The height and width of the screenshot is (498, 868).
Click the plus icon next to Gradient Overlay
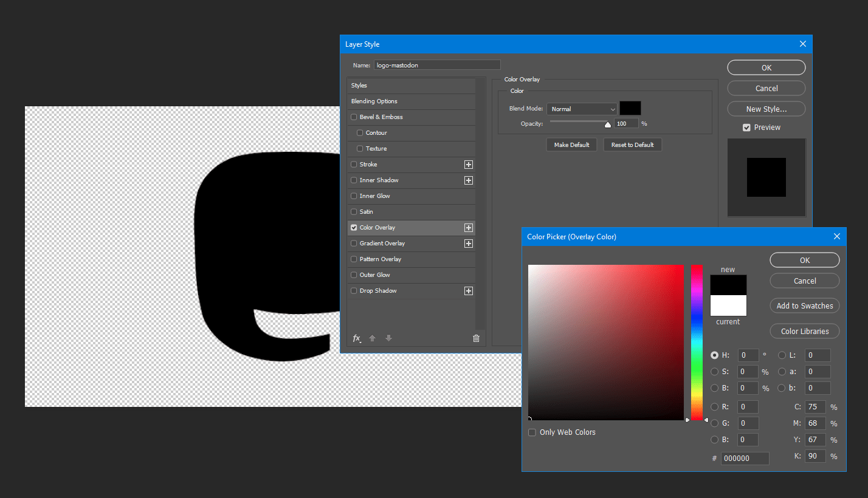pos(469,243)
